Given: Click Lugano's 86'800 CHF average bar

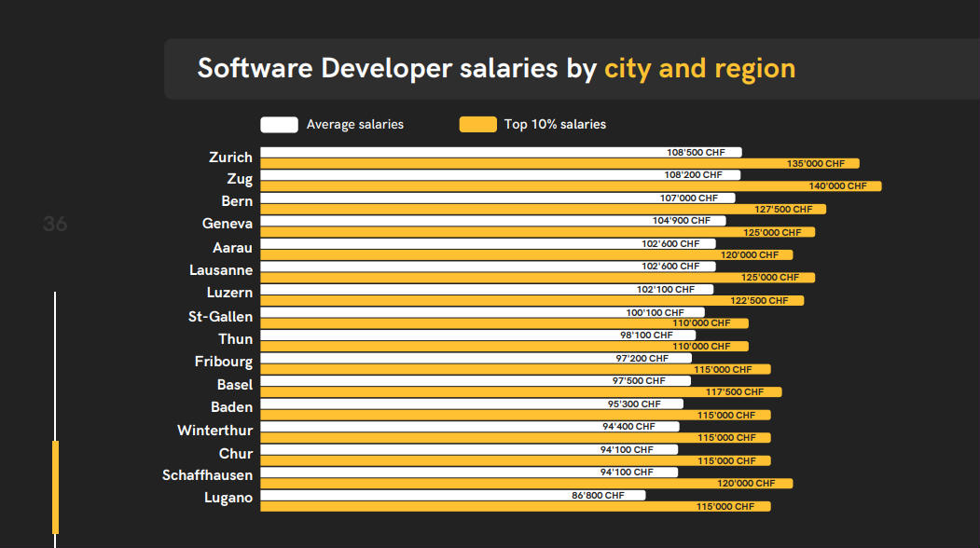Looking at the screenshot, I should (x=453, y=495).
